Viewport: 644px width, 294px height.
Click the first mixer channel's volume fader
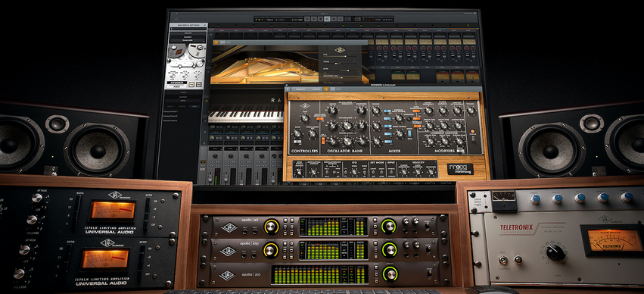210,177
